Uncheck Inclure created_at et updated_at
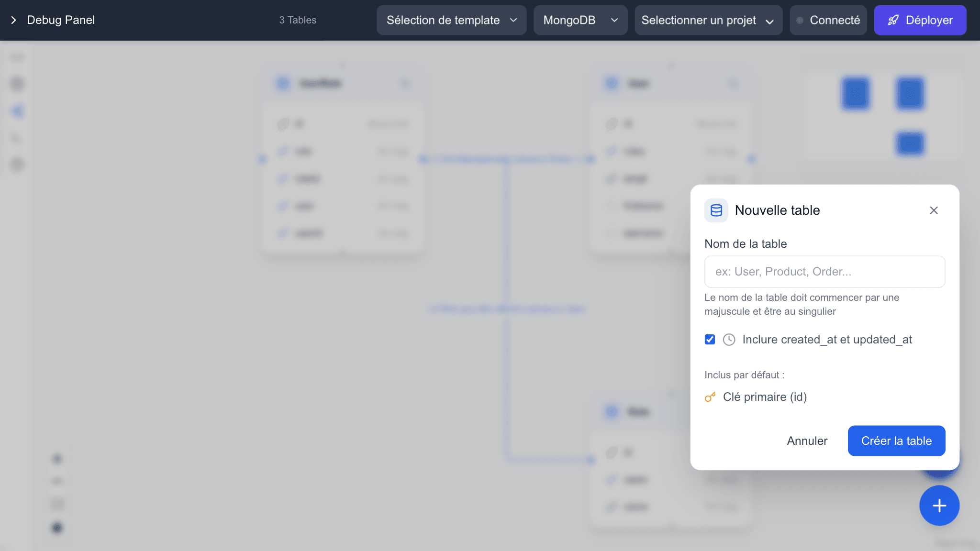 click(710, 340)
